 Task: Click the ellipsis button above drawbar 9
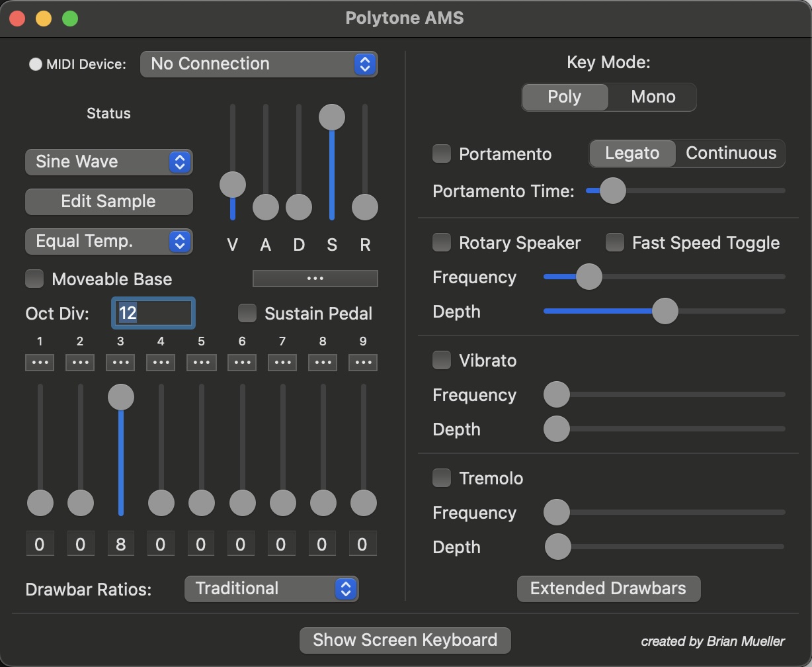click(x=363, y=363)
